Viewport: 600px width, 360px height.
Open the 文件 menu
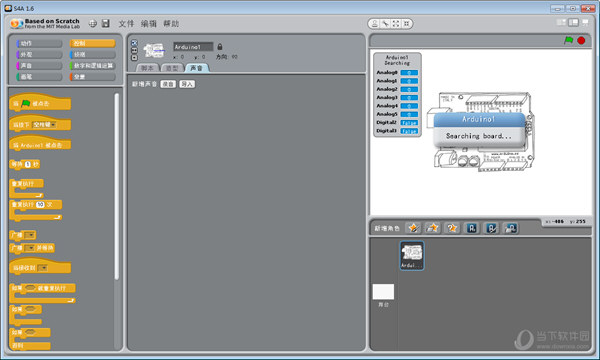click(x=126, y=24)
